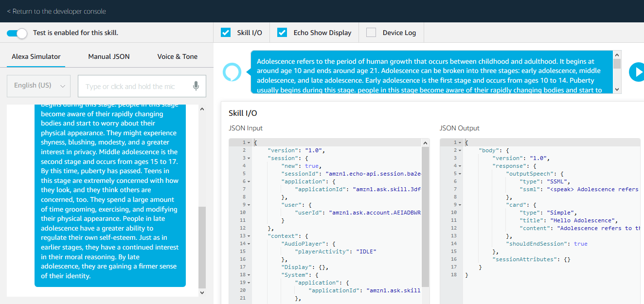The image size is (644, 304).
Task: Click response bubble scroll down arrow
Action: click(x=617, y=89)
